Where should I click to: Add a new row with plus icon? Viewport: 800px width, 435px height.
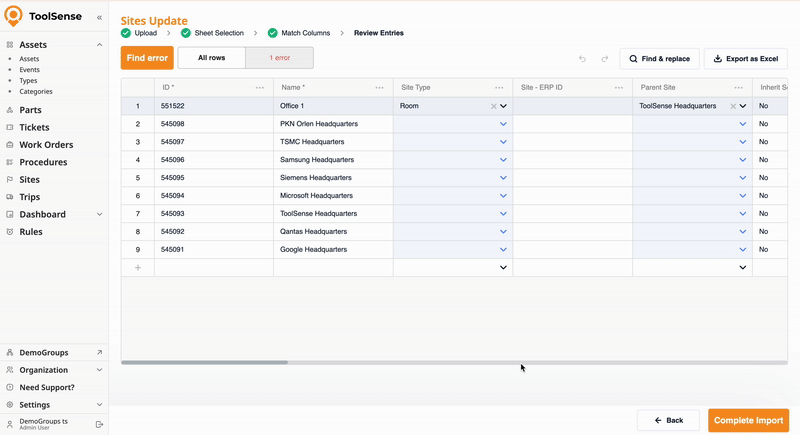coord(137,268)
